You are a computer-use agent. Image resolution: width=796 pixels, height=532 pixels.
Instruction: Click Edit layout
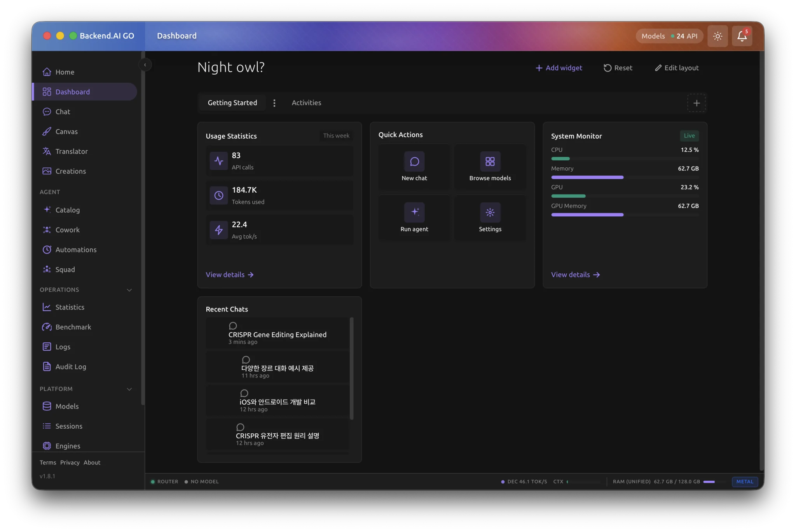click(x=677, y=68)
